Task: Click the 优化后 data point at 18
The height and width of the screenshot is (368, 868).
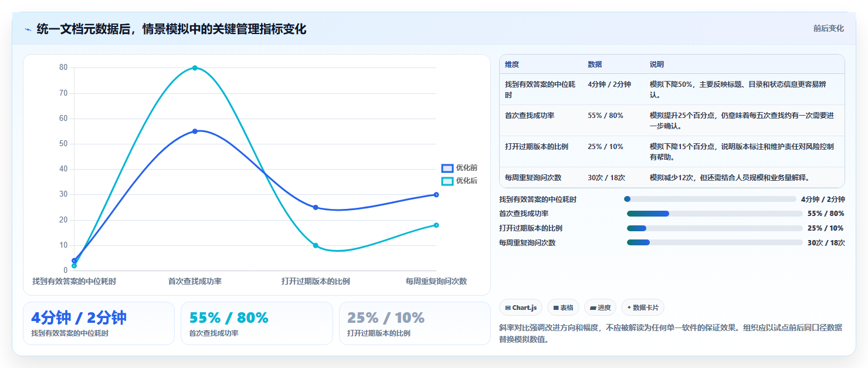Action: [x=436, y=225]
